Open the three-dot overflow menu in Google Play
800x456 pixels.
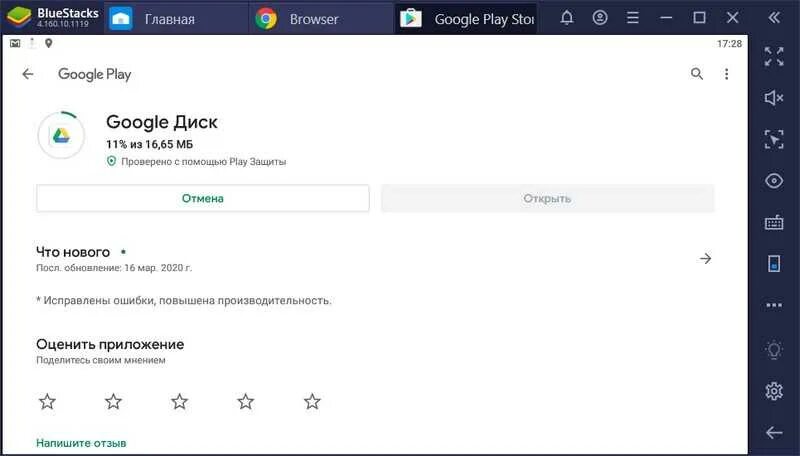[x=727, y=74]
